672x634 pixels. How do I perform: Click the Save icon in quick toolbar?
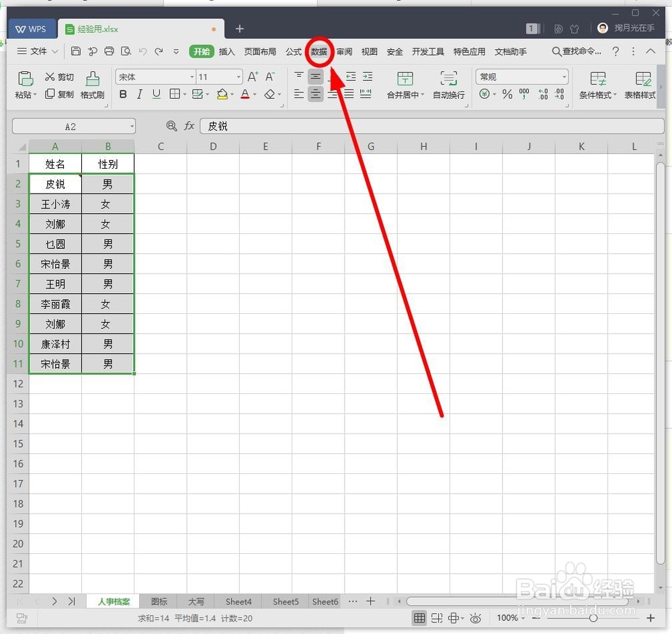[75, 51]
